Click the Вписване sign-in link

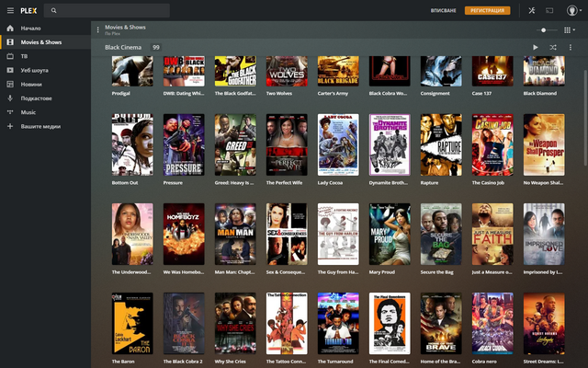[x=443, y=10]
